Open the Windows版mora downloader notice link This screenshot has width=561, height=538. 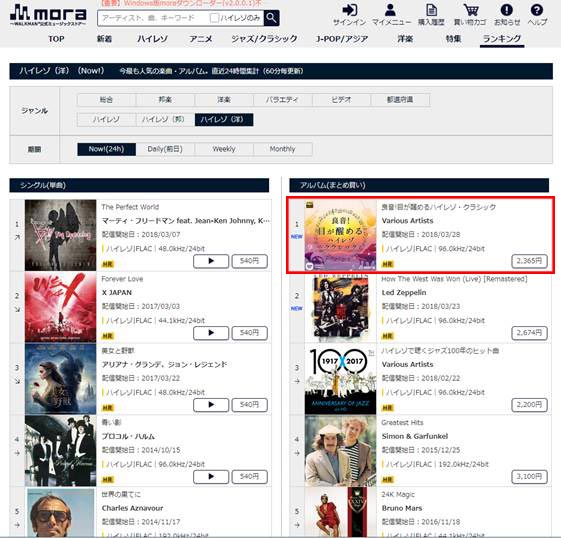pyautogui.click(x=181, y=3)
